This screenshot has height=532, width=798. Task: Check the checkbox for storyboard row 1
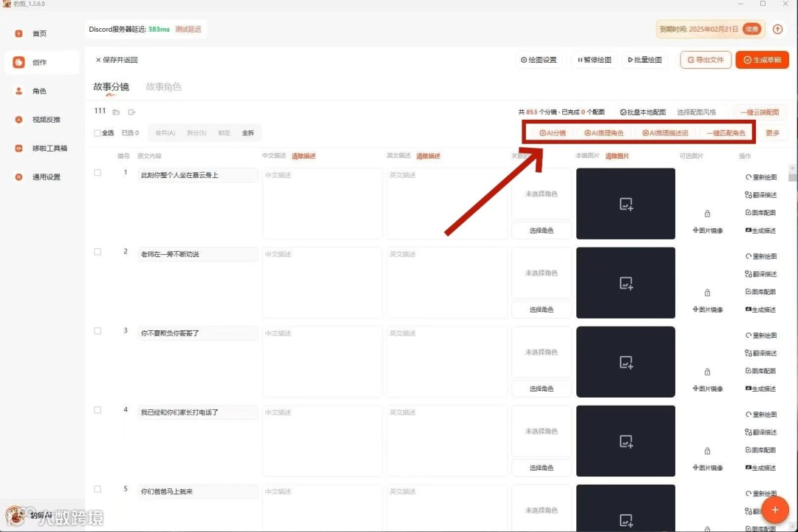[x=98, y=173]
